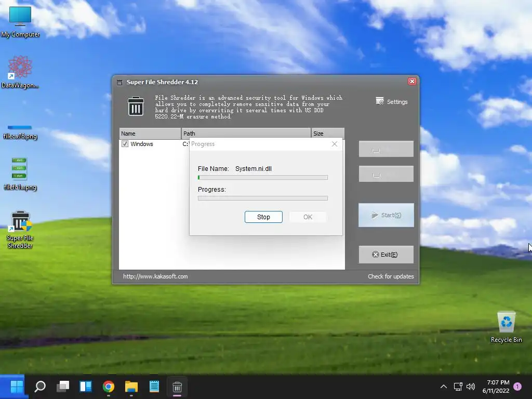Switch to Super File Shredder taskbar icon
Viewport: 532px width, 399px height.
177,387
